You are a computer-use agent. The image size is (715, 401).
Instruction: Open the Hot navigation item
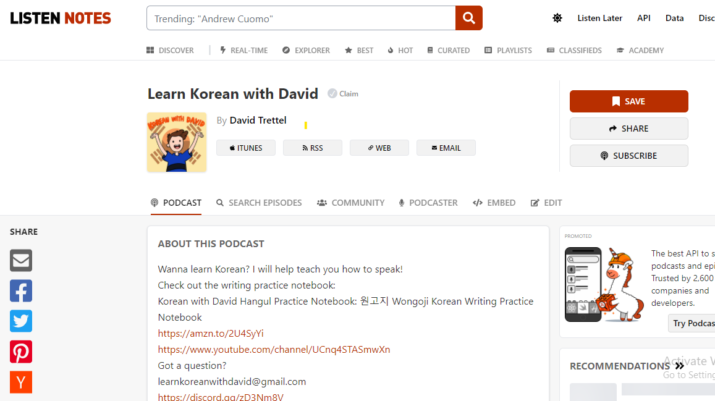point(400,50)
